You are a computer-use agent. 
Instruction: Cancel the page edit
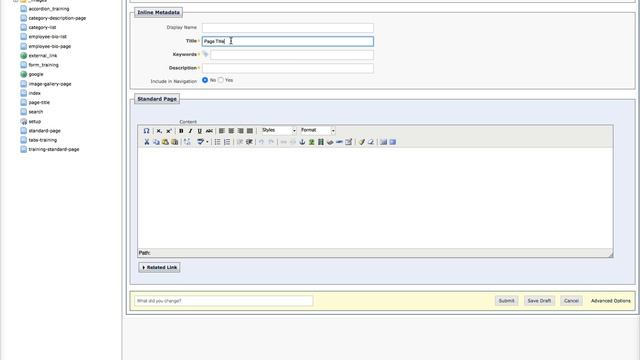click(571, 301)
